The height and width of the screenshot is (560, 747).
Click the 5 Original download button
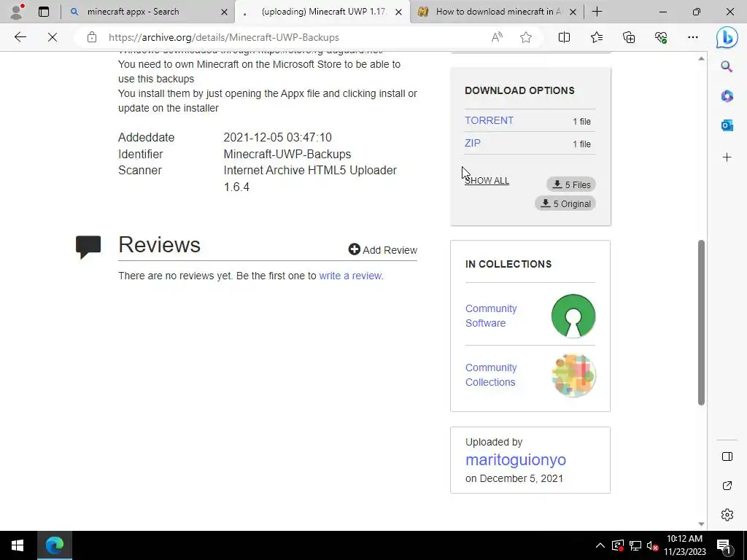[x=565, y=203]
